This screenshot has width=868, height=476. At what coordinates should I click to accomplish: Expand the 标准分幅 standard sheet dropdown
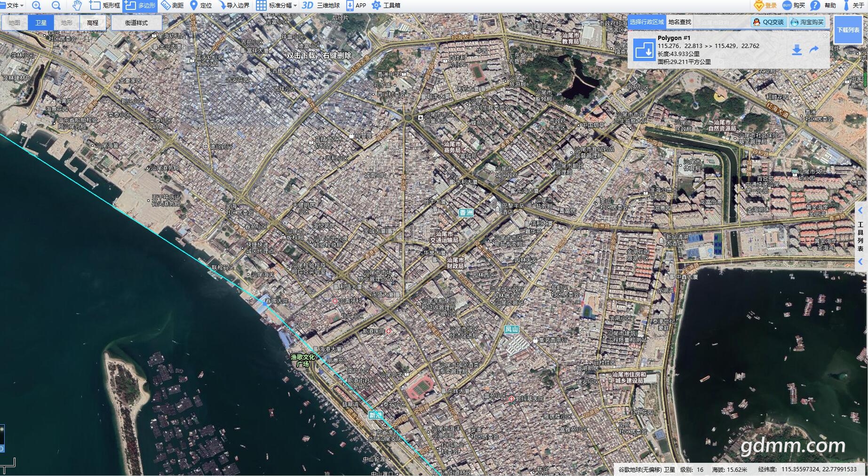[277, 6]
